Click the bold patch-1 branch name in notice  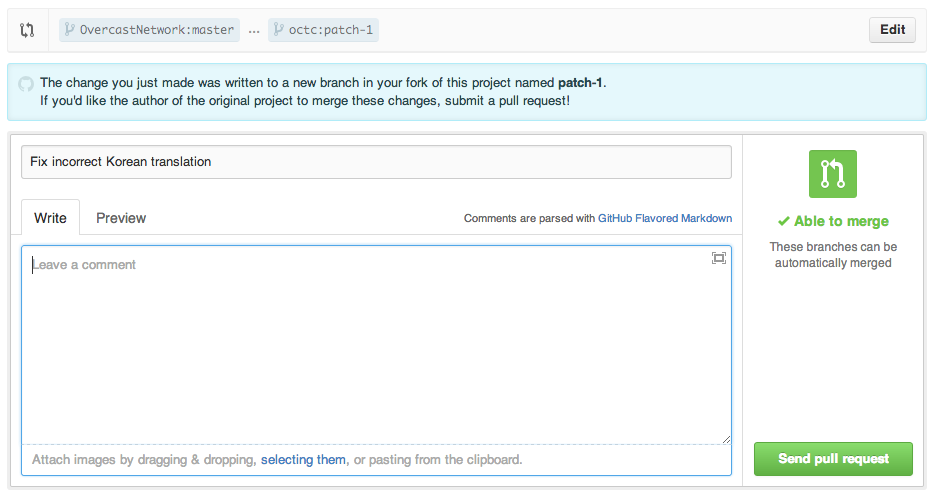coord(580,83)
